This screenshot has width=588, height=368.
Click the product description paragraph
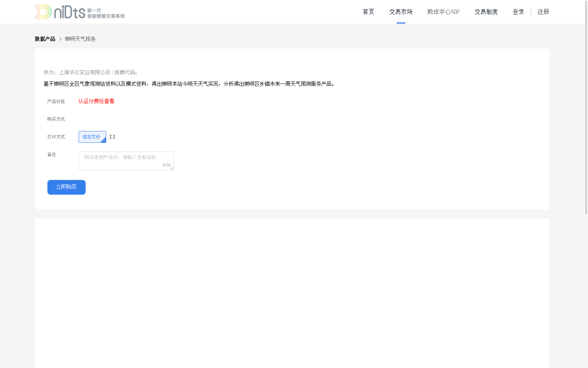point(189,84)
